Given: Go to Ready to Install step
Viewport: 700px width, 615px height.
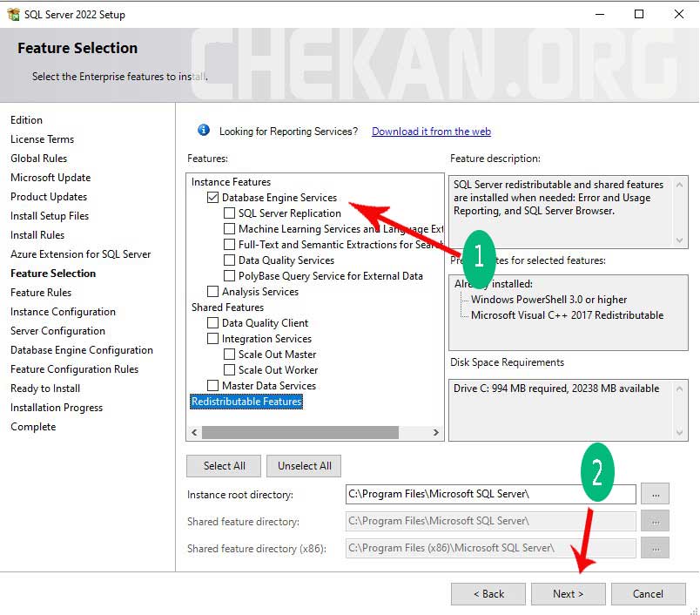Looking at the screenshot, I should pyautogui.click(x=45, y=389).
